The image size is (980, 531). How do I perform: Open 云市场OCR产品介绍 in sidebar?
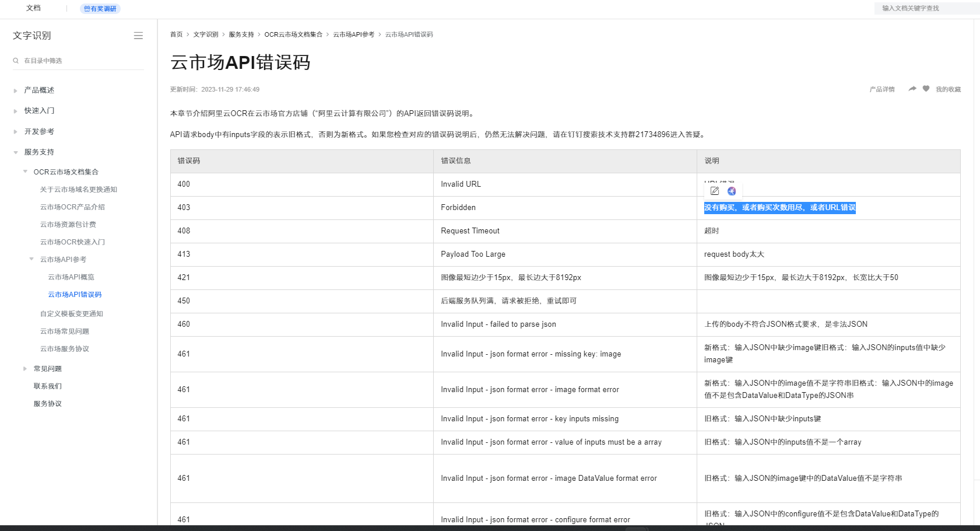coord(72,207)
